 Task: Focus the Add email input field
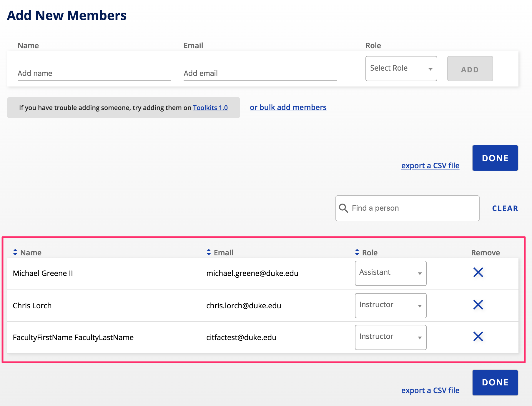pos(260,74)
